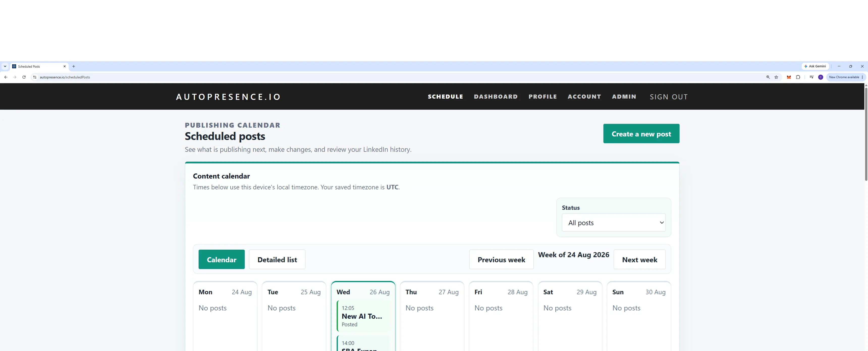The height and width of the screenshot is (351, 868).
Task: Go forward in browser history
Action: coord(15,77)
